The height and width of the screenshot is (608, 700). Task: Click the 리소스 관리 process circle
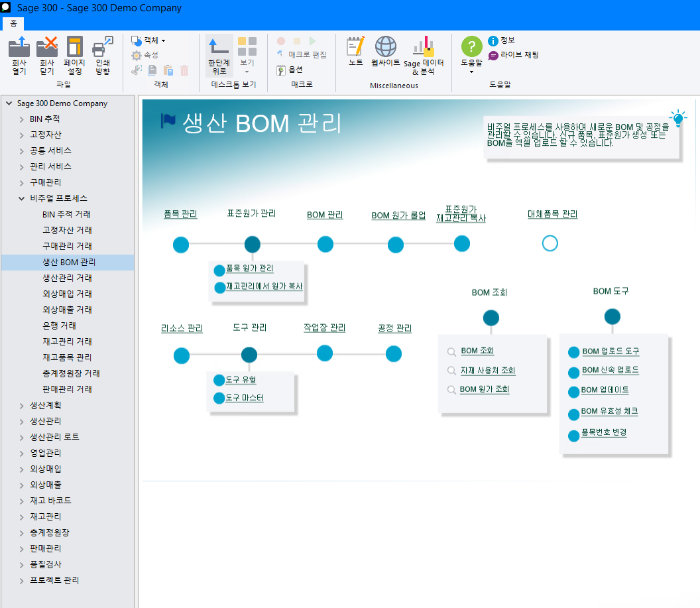point(181,356)
